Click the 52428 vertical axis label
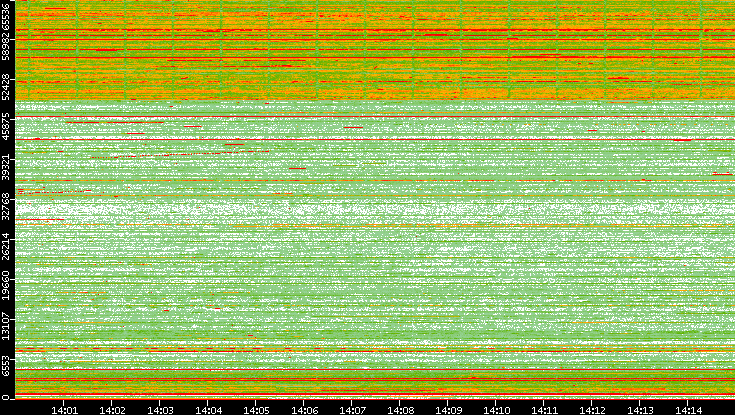The height and width of the screenshot is (415, 735). [5, 85]
